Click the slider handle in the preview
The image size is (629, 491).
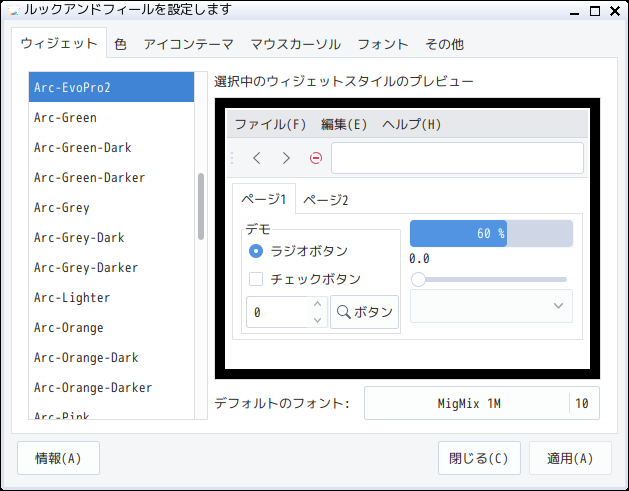(x=418, y=279)
